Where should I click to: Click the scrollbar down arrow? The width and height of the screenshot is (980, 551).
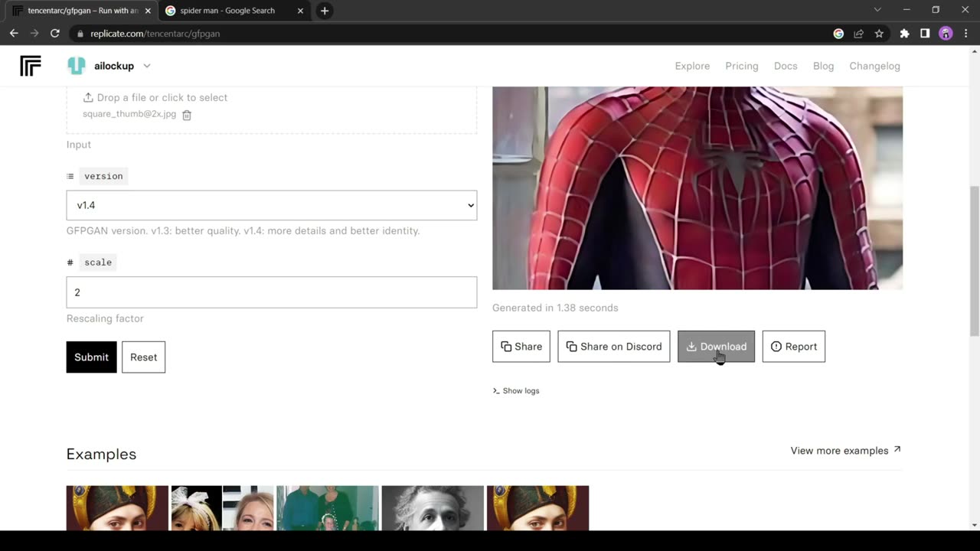974,525
